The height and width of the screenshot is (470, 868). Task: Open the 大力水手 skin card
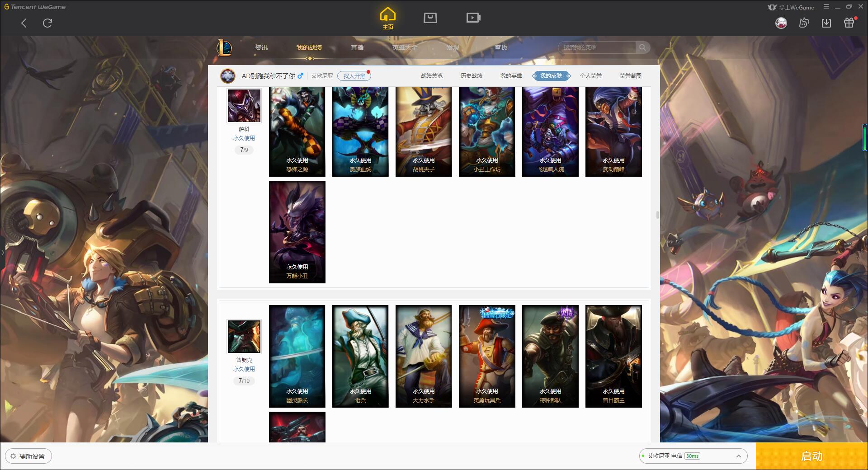tap(424, 356)
